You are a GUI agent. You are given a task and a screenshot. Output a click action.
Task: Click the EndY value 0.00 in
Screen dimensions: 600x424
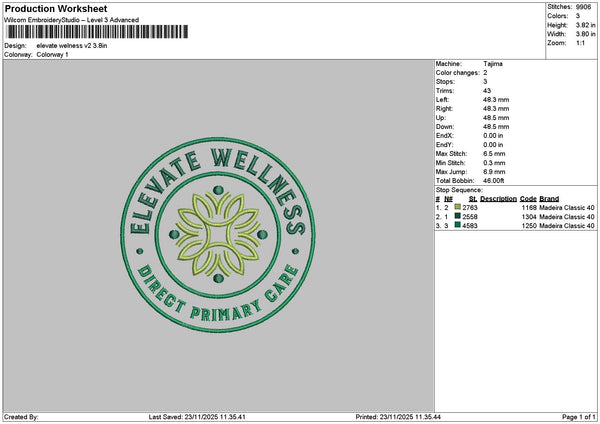pos(493,145)
